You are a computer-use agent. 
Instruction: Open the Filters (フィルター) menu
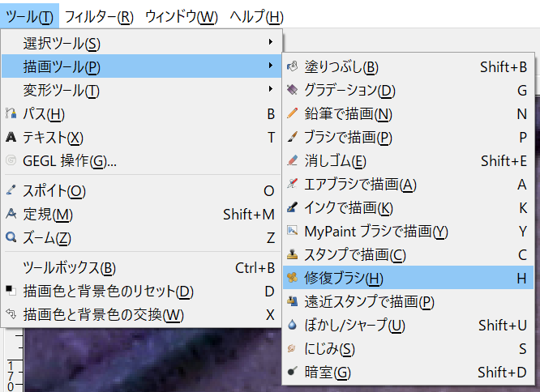coord(99,15)
